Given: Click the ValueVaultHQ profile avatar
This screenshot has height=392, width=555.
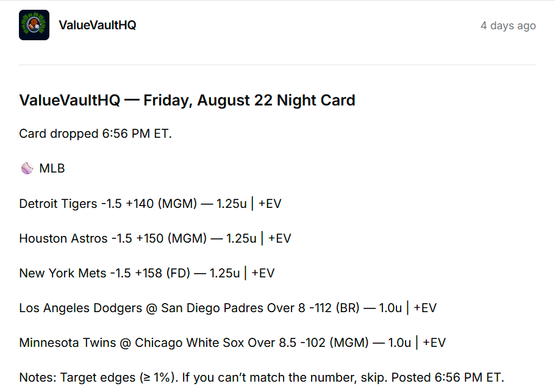Looking at the screenshot, I should (34, 25).
